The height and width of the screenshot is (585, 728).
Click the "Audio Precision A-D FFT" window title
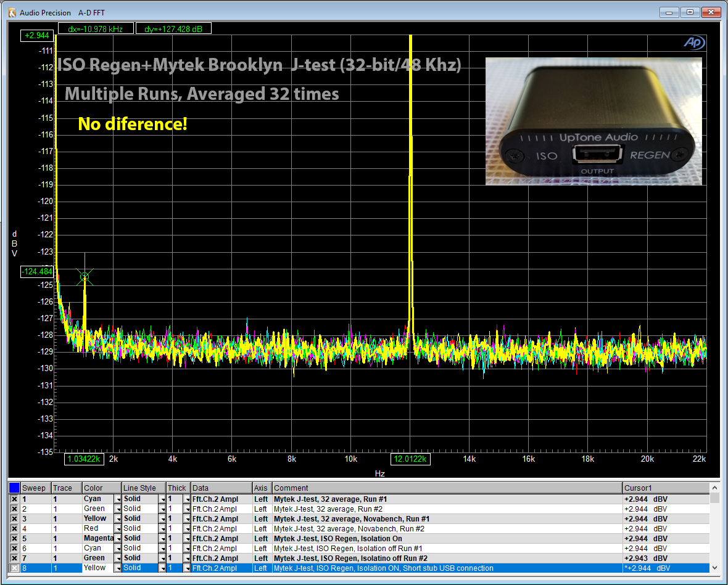[62, 12]
